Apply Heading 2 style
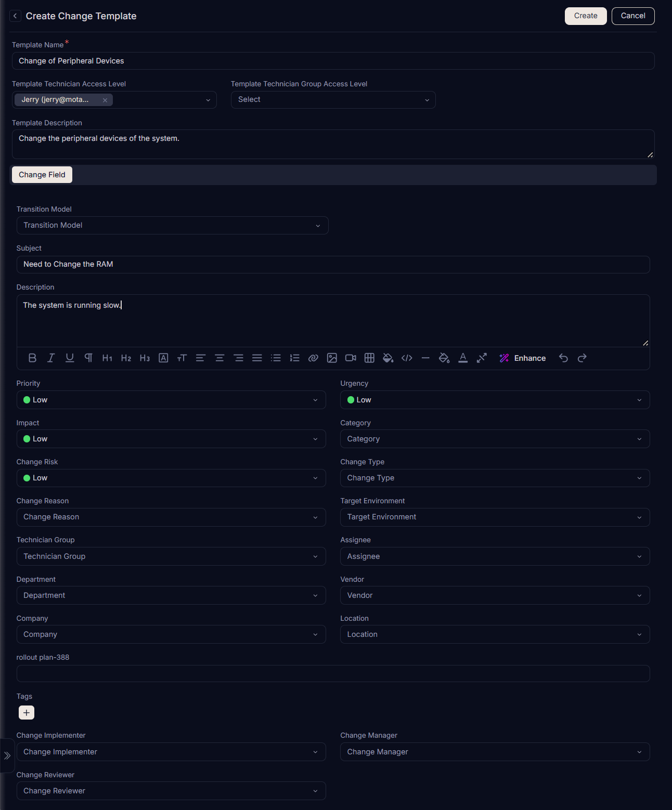The height and width of the screenshot is (810, 672). [126, 358]
